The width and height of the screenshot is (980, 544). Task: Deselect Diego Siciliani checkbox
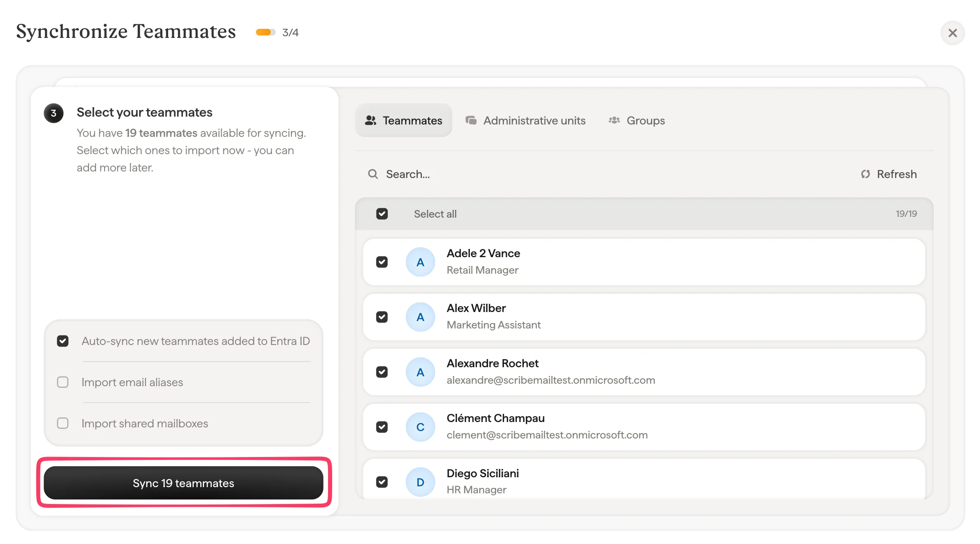382,482
